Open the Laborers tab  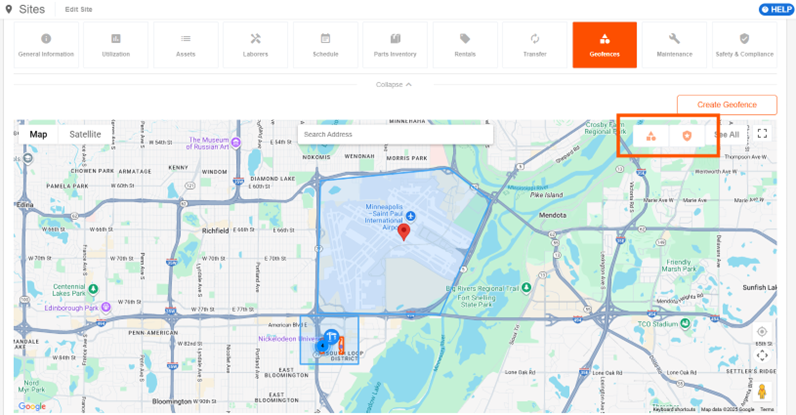point(255,45)
